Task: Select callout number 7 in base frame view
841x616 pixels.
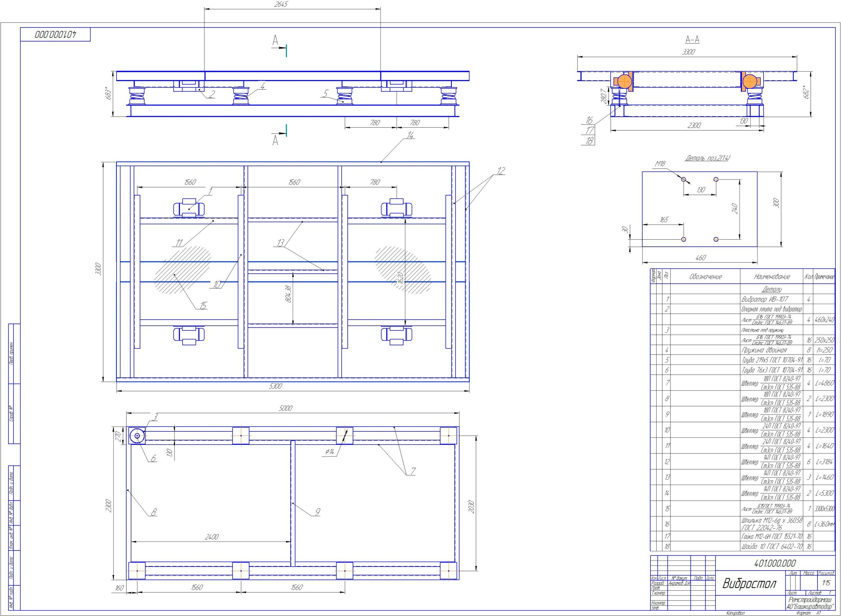Action: (413, 472)
